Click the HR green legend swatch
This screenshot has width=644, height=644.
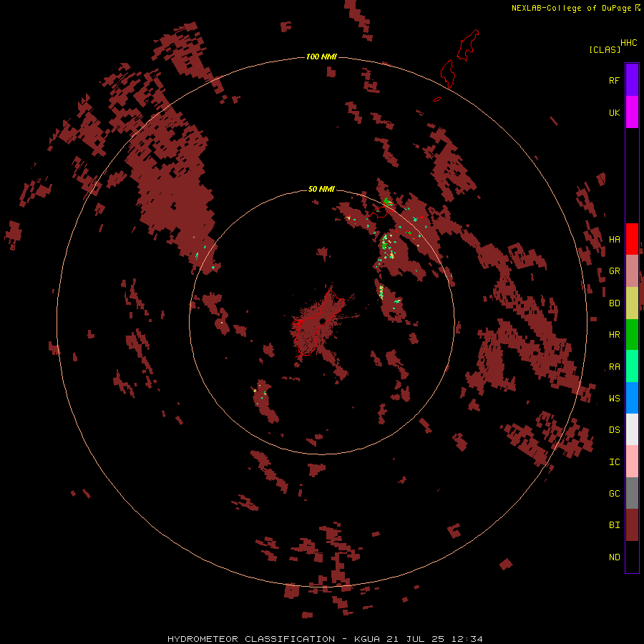632,335
